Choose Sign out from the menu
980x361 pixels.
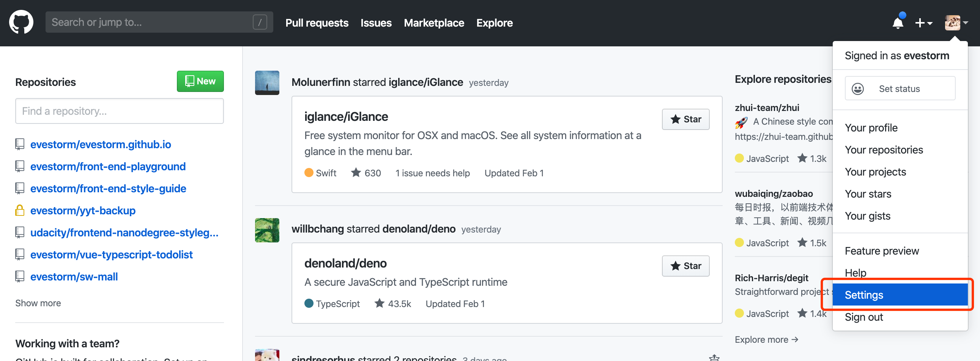point(900,317)
